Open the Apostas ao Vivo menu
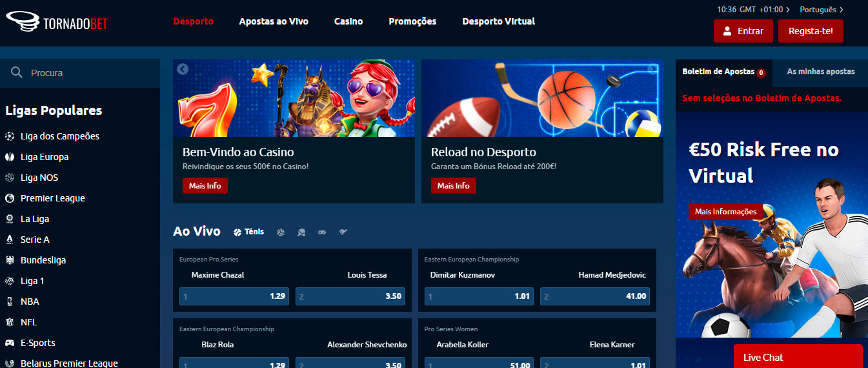This screenshot has height=368, width=868. pyautogui.click(x=274, y=21)
